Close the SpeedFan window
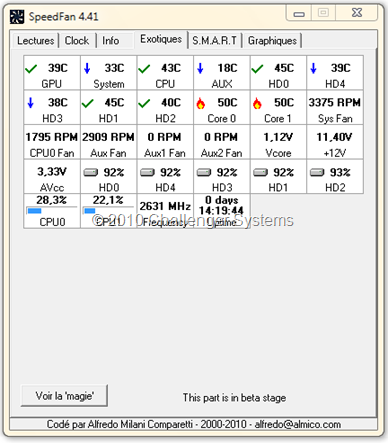Image resolution: width=388 pixels, height=443 pixels. pos(357,13)
